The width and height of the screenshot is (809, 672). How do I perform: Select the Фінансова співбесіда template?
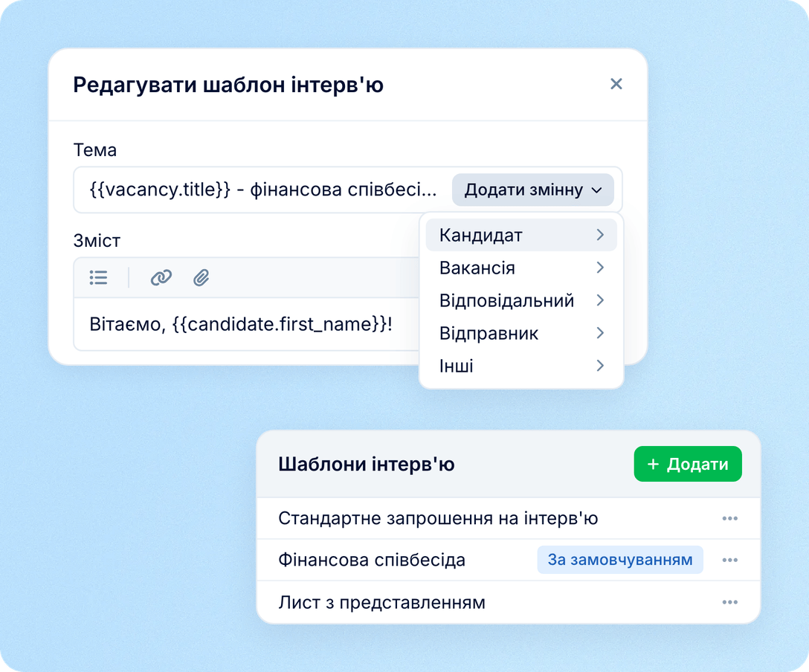(372, 560)
